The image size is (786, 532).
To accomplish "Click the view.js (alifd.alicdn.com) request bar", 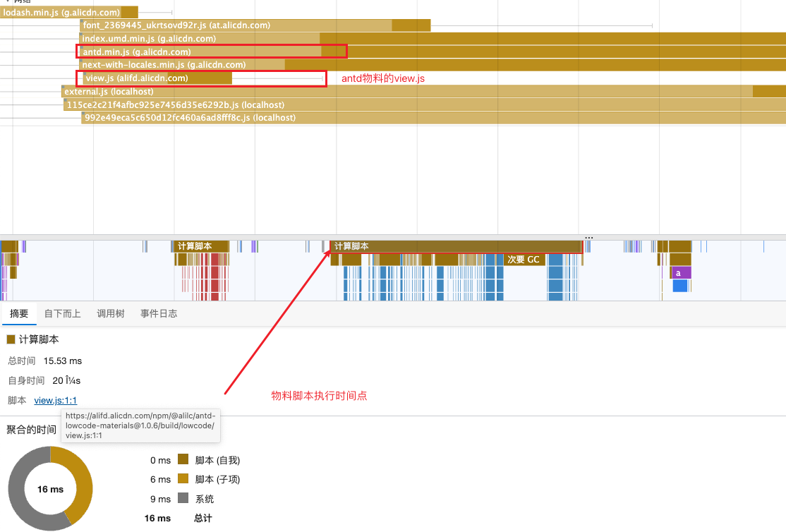I will coord(155,78).
